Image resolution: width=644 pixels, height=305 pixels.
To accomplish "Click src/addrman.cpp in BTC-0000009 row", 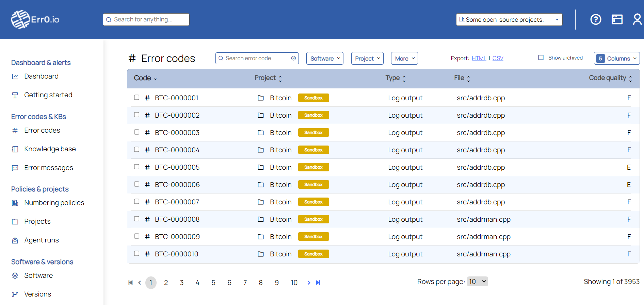I will pos(483,237).
